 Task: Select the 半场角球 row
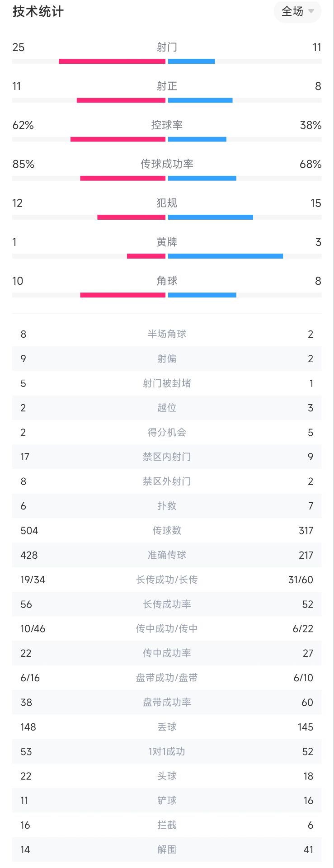[x=167, y=334]
